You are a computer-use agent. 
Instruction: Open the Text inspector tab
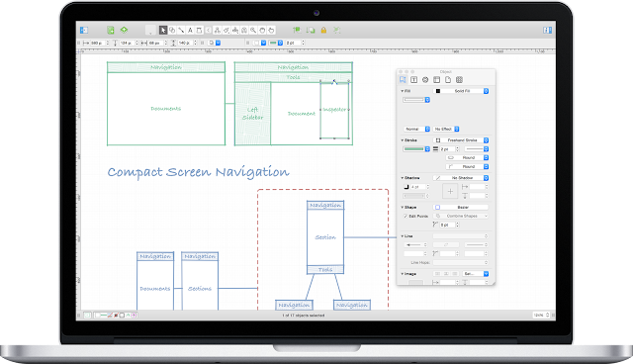tap(413, 80)
